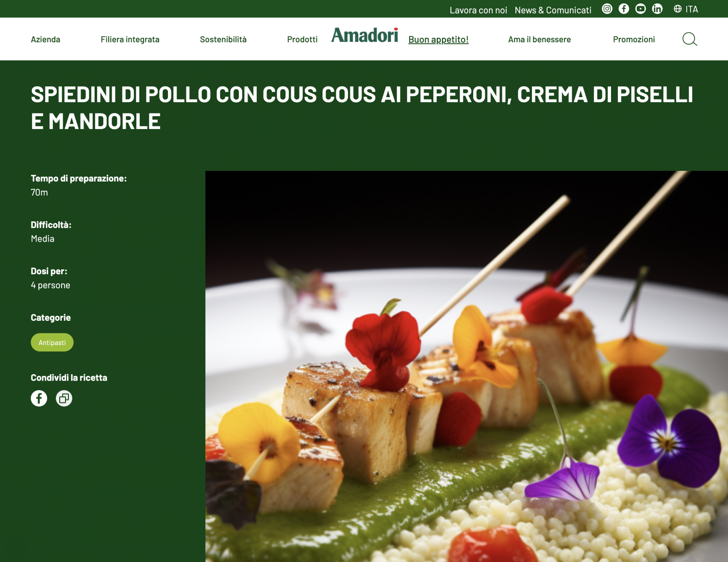The image size is (728, 562).
Task: Open the Prodotti menu
Action: [302, 39]
